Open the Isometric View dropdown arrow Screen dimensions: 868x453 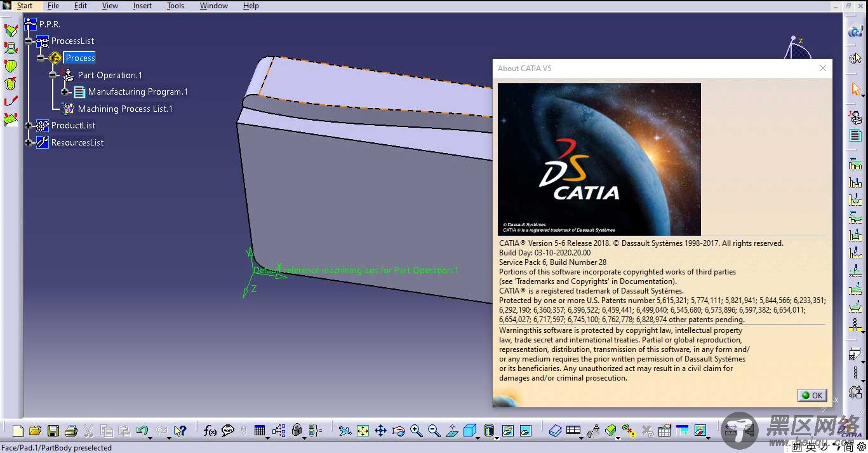click(x=478, y=437)
